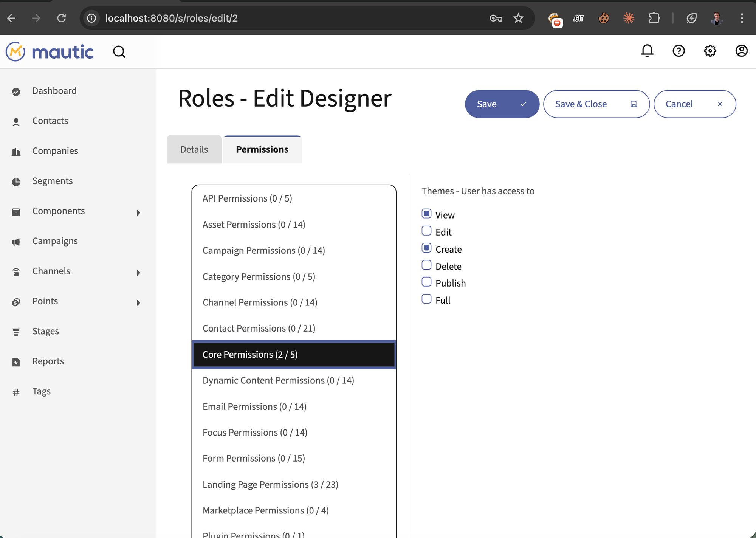756x538 pixels.
Task: Open the notifications bell
Action: [x=647, y=51]
